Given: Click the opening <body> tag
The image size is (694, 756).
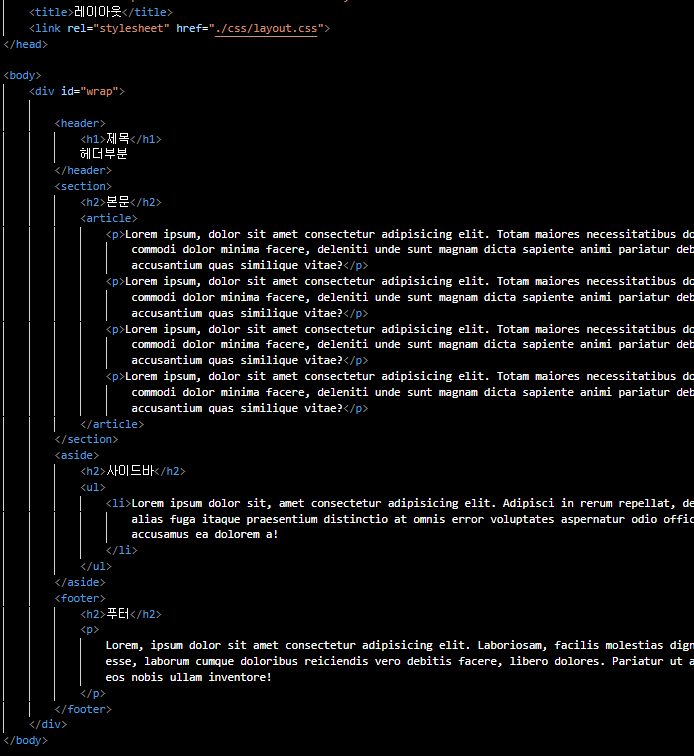Looking at the screenshot, I should click(x=22, y=76).
